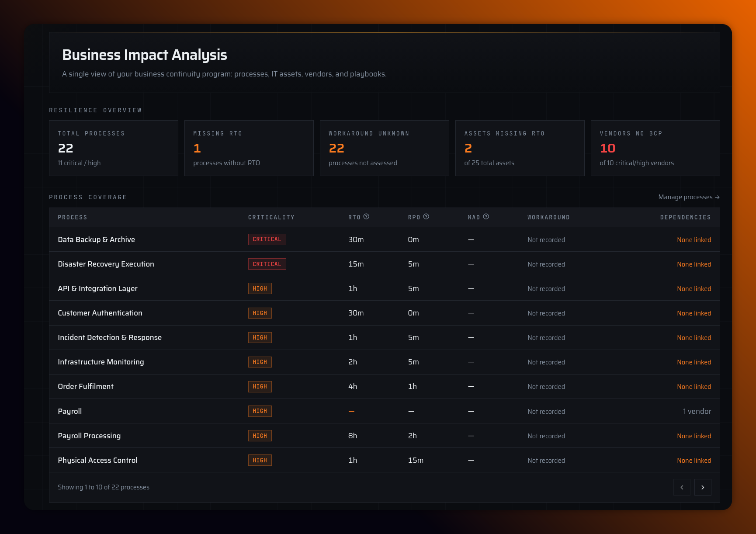The image size is (756, 534).
Task: Open the Missing RTO overview card
Action: (x=249, y=148)
